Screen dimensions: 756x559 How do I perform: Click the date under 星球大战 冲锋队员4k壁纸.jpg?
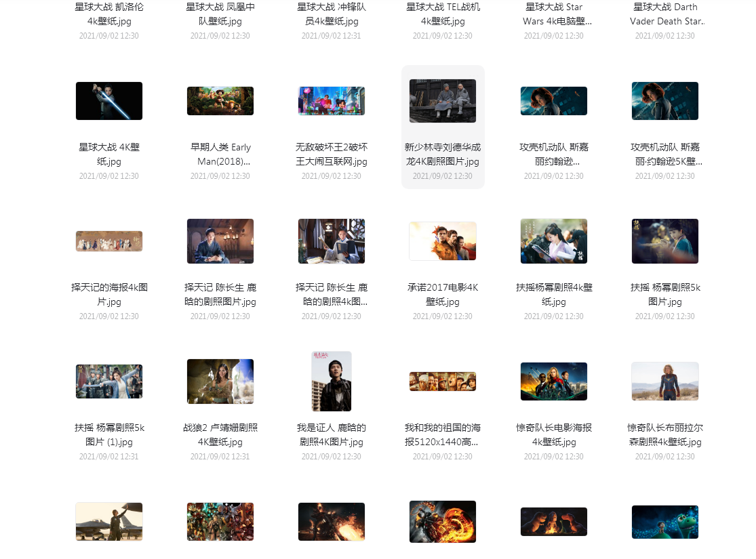pyautogui.click(x=332, y=36)
